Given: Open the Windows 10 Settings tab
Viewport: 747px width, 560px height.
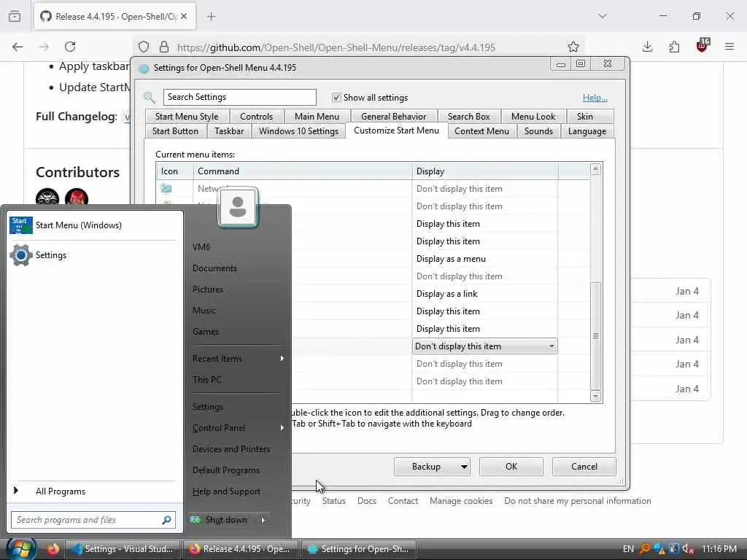Looking at the screenshot, I should point(298,131).
